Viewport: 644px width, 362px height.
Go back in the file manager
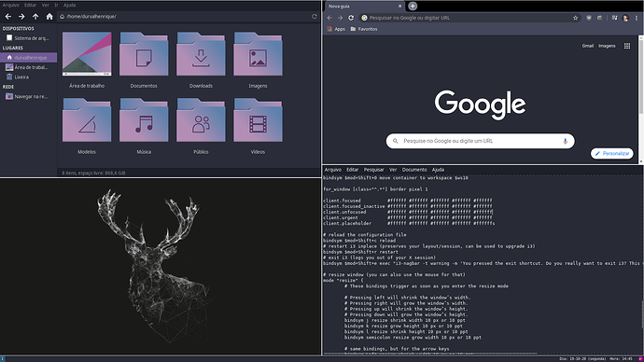(x=7, y=17)
